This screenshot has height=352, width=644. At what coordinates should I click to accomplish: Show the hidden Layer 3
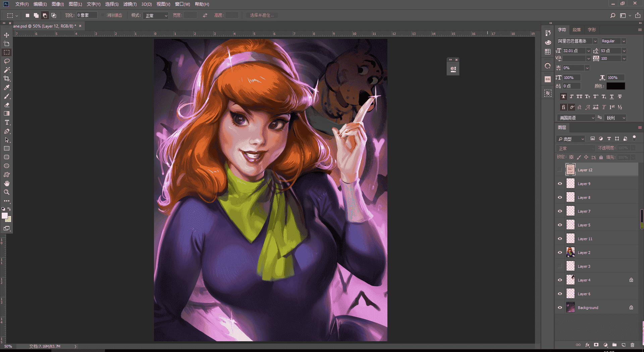[x=559, y=266]
